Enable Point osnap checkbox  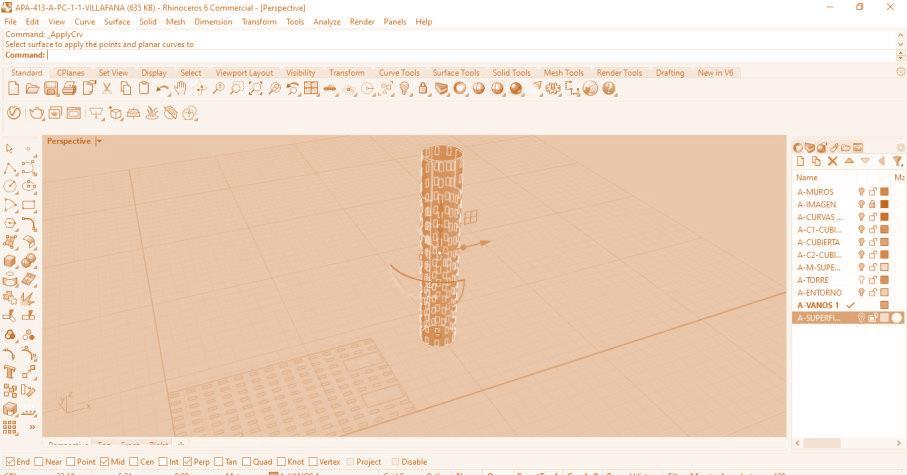pos(71,462)
